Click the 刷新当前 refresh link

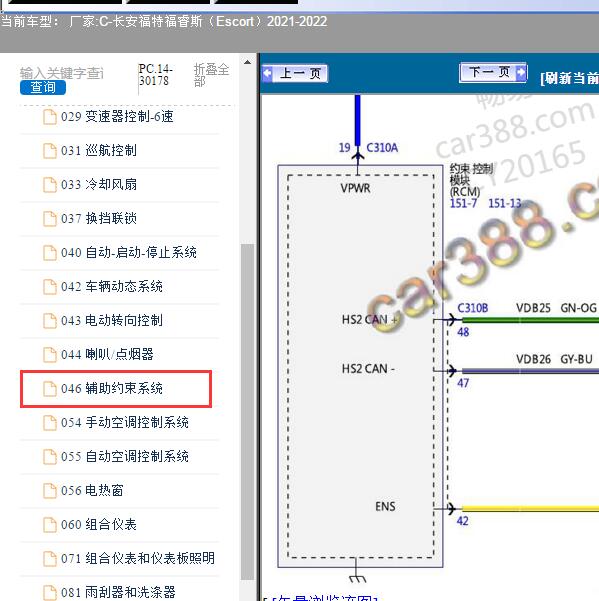[569, 79]
